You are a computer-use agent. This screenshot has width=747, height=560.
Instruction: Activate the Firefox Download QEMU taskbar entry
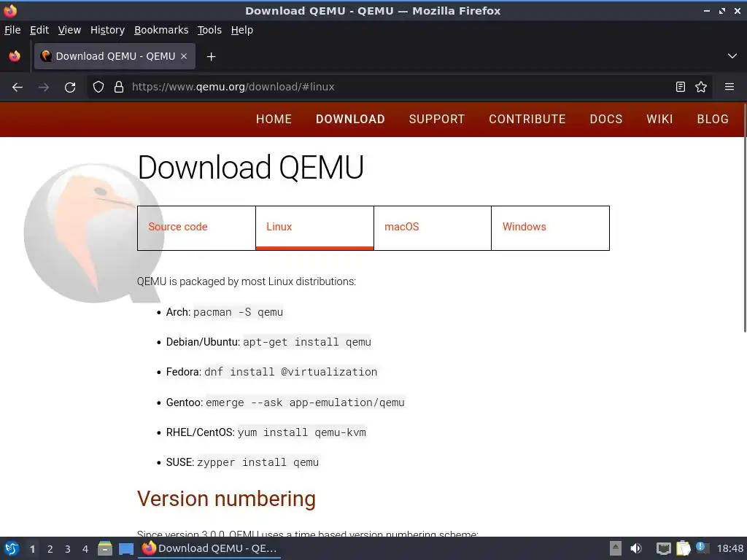(209, 548)
